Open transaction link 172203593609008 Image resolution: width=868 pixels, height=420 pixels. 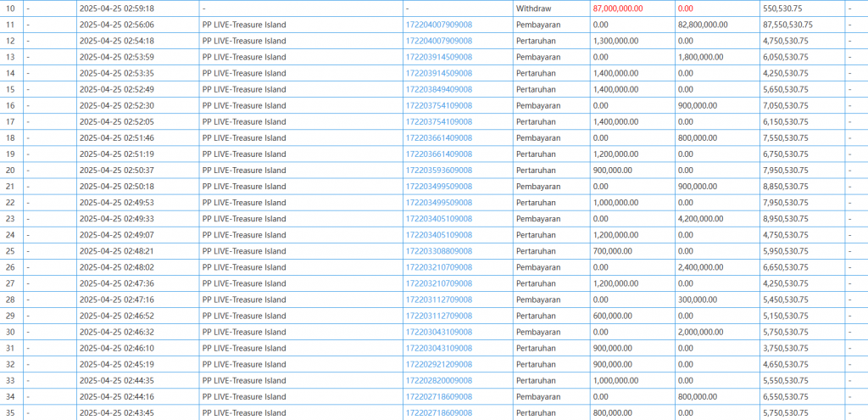439,170
